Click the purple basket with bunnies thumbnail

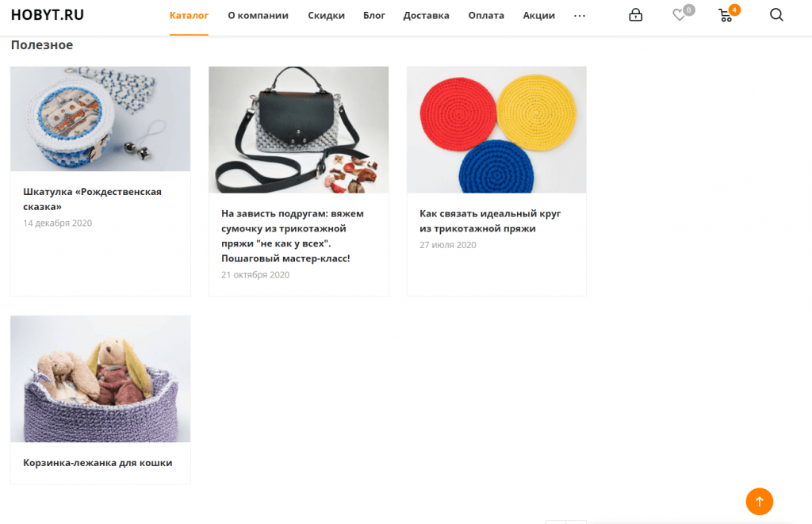[x=101, y=378]
